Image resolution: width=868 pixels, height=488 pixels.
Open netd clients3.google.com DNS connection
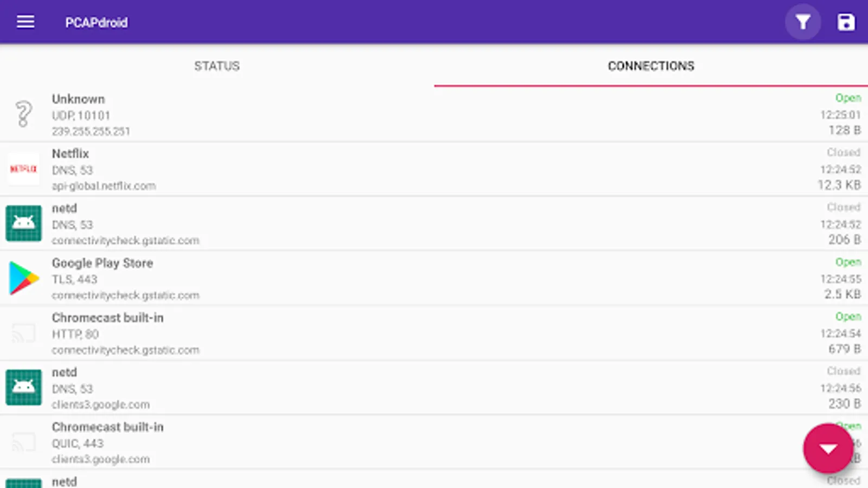click(x=380, y=388)
